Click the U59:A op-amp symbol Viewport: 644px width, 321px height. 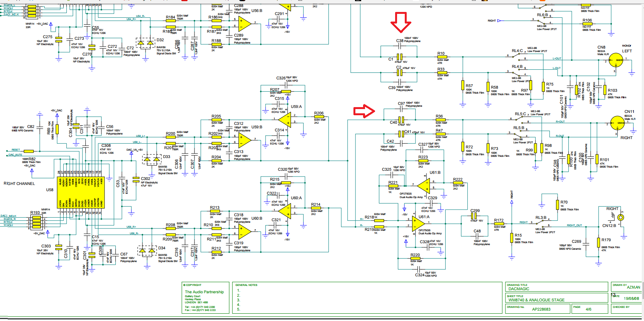(284, 119)
